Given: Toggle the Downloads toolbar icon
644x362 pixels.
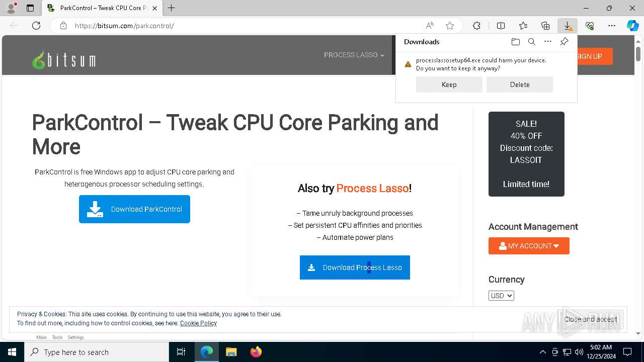Looking at the screenshot, I should (x=568, y=26).
